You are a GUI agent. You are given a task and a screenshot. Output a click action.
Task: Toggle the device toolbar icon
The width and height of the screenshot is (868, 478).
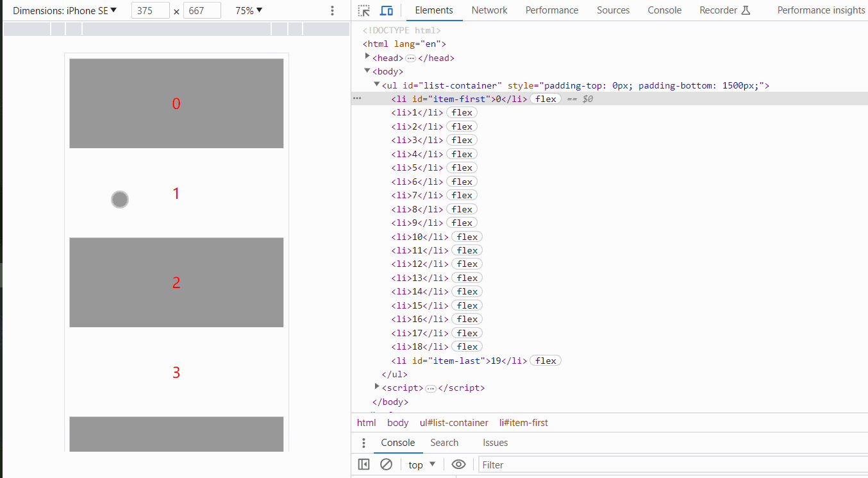(x=386, y=10)
